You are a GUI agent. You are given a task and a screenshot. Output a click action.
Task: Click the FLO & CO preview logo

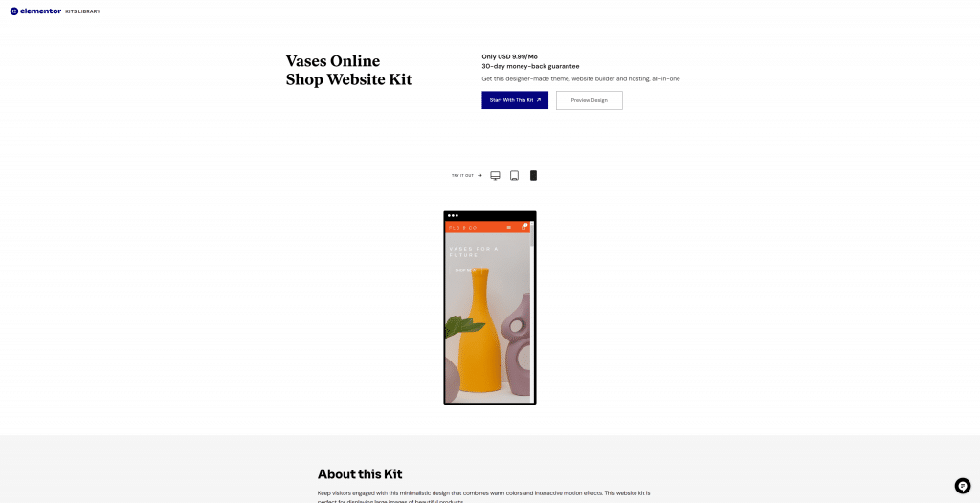click(463, 228)
